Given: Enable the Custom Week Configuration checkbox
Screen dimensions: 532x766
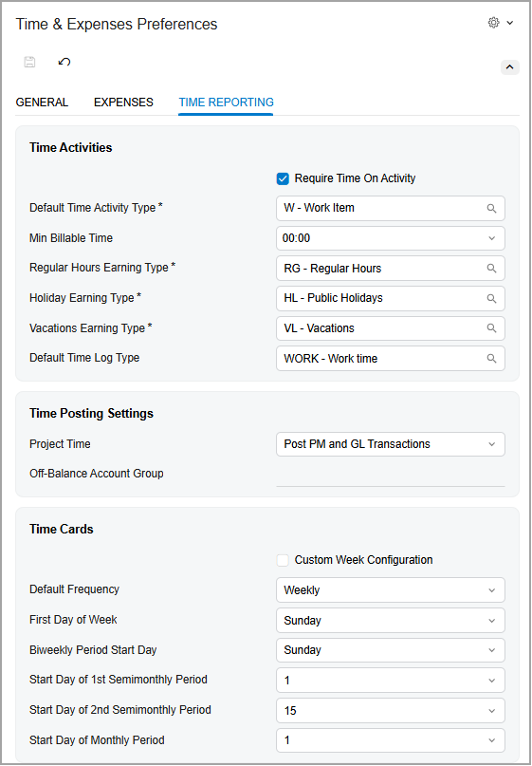Looking at the screenshot, I should pyautogui.click(x=283, y=560).
